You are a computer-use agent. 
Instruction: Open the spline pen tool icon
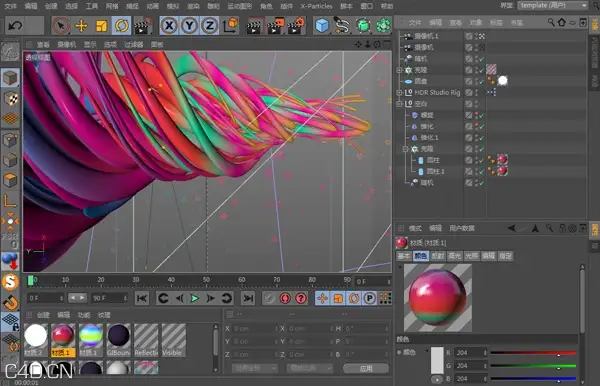point(342,26)
